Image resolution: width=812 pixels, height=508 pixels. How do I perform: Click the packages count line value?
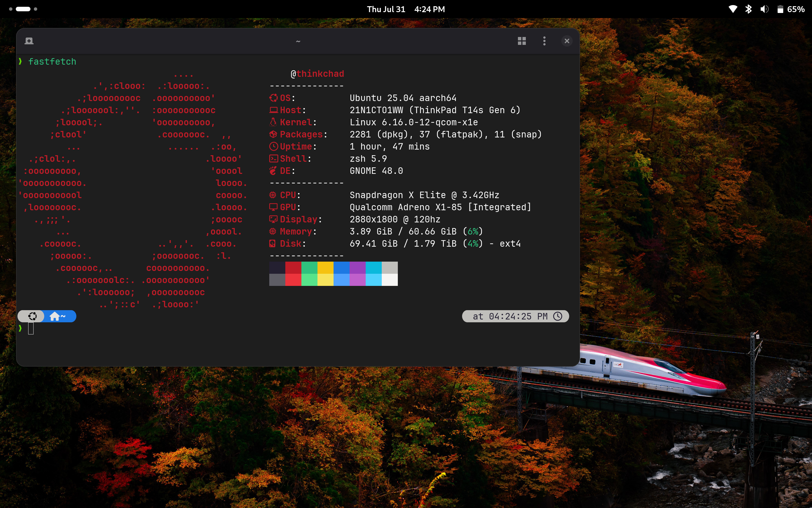[x=445, y=134]
